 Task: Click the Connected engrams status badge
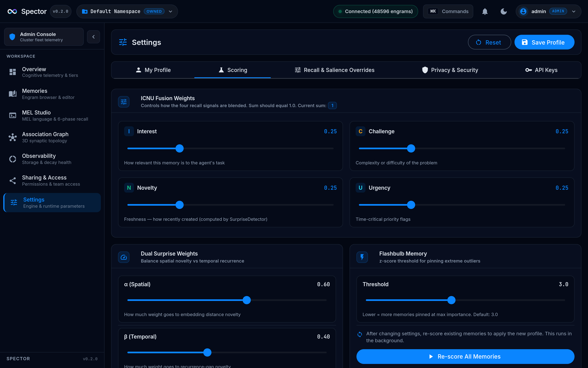pos(375,11)
